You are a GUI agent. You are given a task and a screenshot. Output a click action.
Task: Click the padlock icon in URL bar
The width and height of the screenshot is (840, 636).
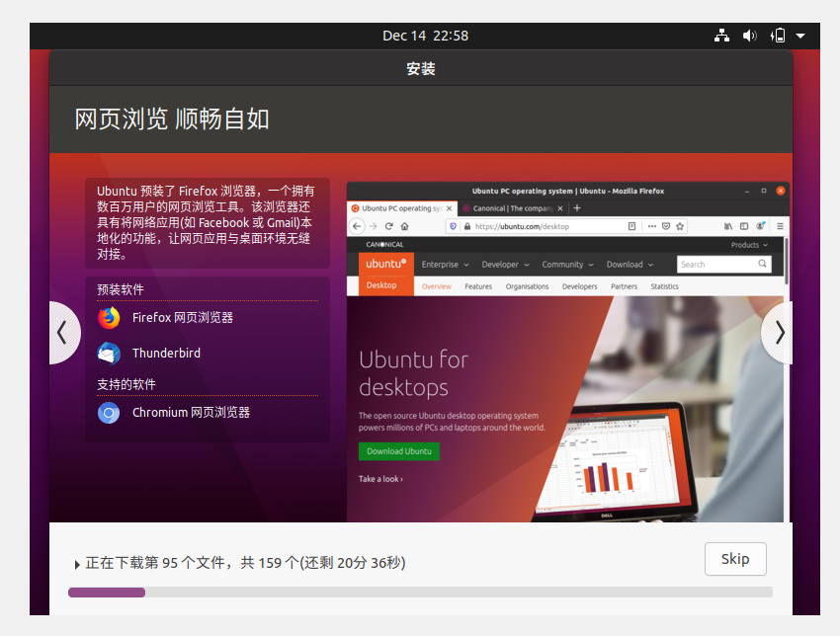tap(467, 226)
